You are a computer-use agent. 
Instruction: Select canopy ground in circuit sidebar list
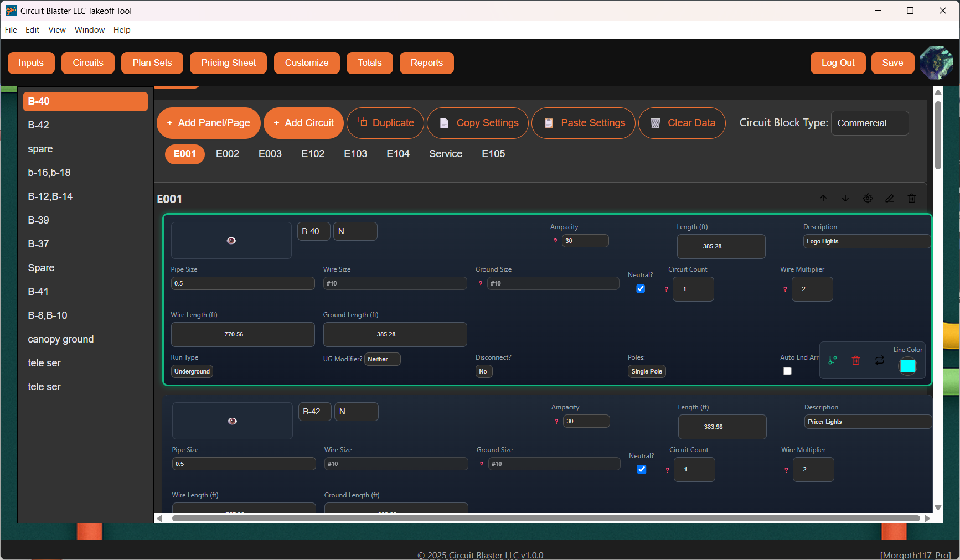point(61,339)
